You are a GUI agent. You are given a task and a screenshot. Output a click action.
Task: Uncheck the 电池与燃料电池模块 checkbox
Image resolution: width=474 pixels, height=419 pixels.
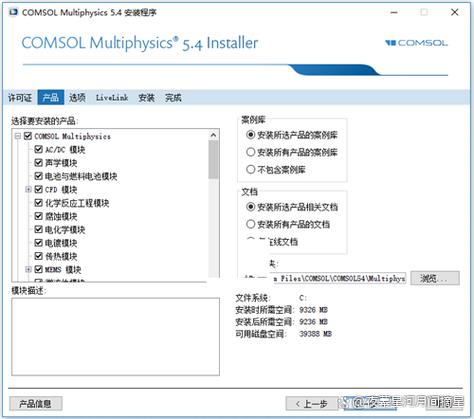coord(39,176)
